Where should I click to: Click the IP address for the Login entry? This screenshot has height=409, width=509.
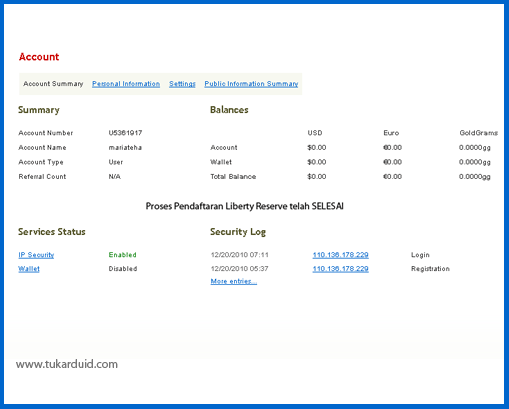[340, 255]
